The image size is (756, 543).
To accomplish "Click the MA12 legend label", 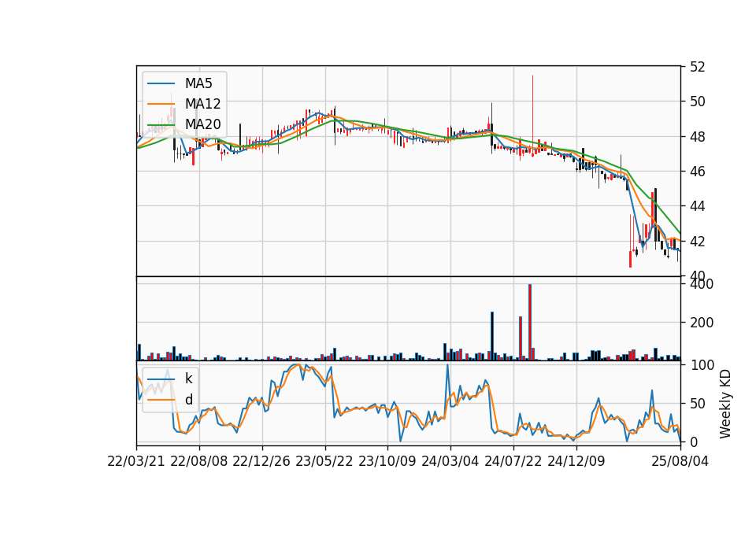I will pos(202,104).
